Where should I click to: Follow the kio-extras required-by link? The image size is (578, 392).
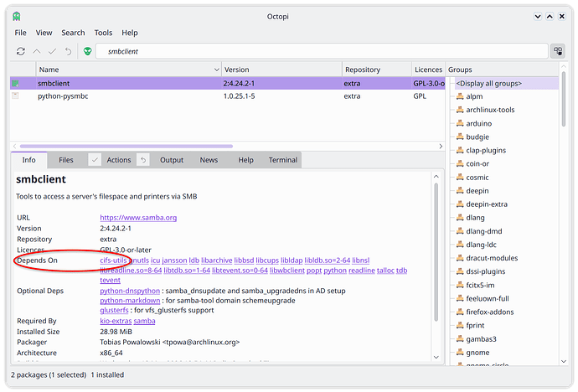[x=116, y=321]
